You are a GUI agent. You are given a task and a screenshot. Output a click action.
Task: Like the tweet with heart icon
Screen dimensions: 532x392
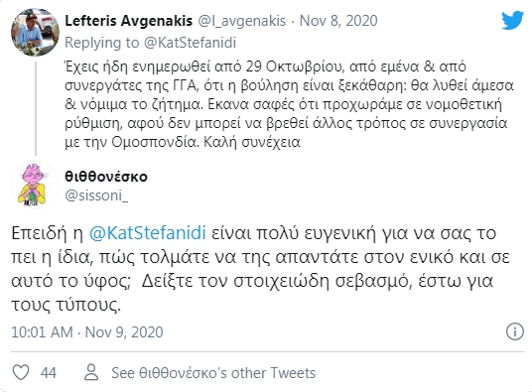point(21,372)
